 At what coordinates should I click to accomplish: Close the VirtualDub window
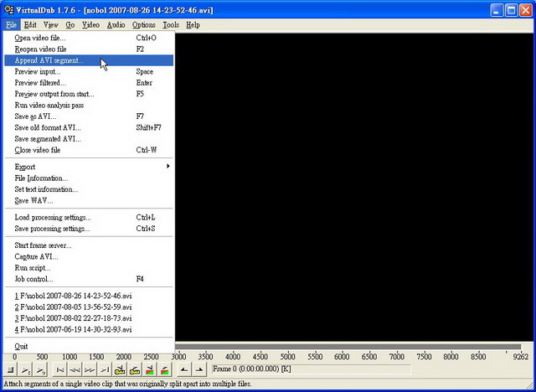click(x=526, y=10)
